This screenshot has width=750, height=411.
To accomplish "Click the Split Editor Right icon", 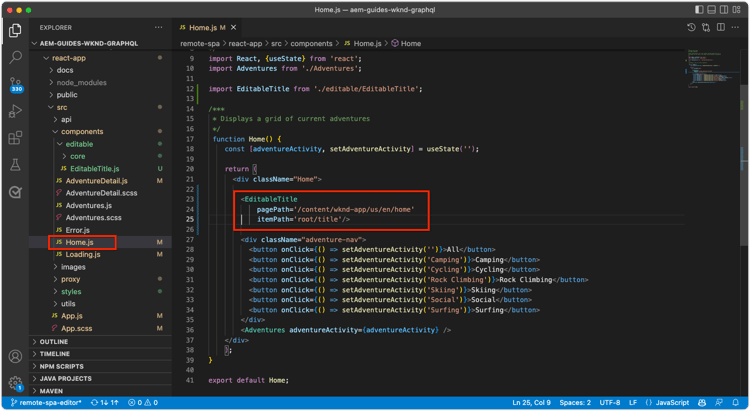I will pyautogui.click(x=720, y=27).
